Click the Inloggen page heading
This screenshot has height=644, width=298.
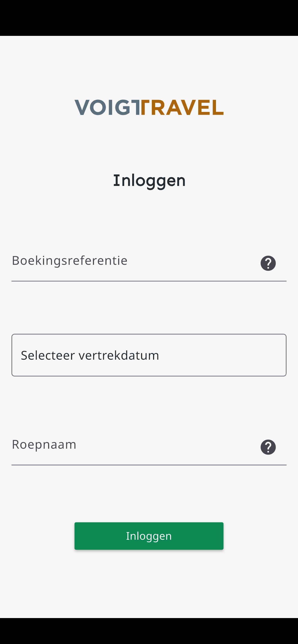coord(149,181)
